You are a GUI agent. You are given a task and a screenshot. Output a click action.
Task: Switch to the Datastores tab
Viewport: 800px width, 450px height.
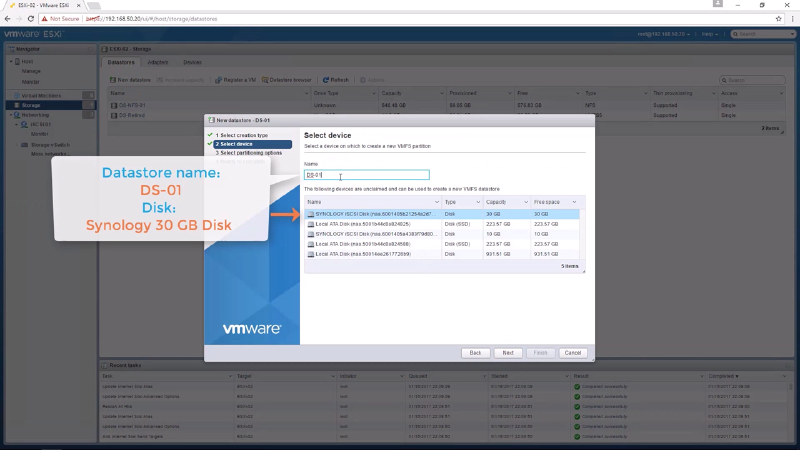click(x=121, y=62)
